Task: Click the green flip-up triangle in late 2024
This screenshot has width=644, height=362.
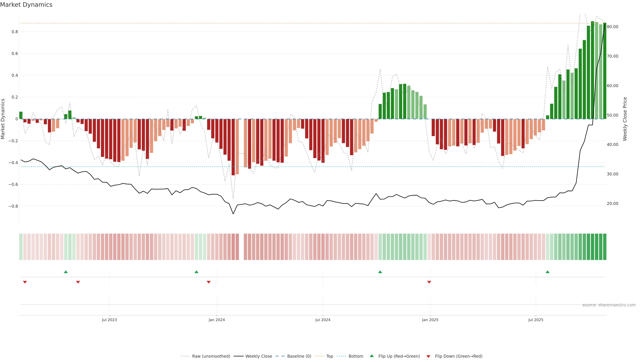Action: click(x=380, y=272)
